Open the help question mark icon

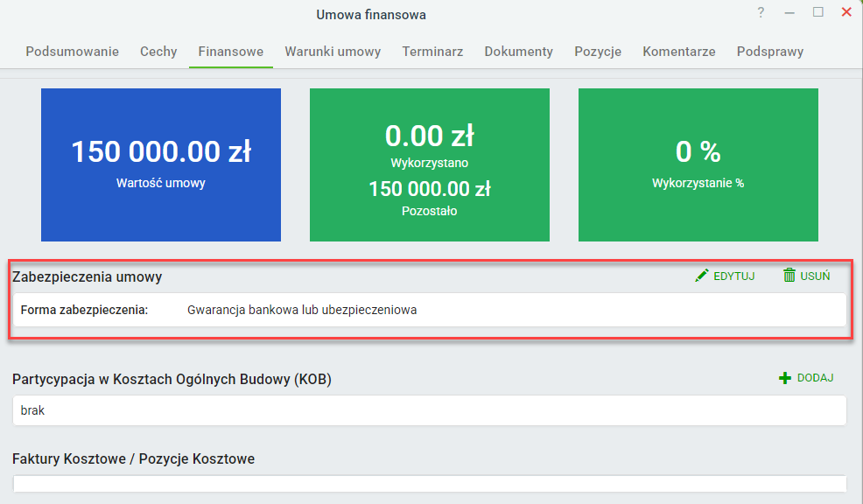click(761, 12)
